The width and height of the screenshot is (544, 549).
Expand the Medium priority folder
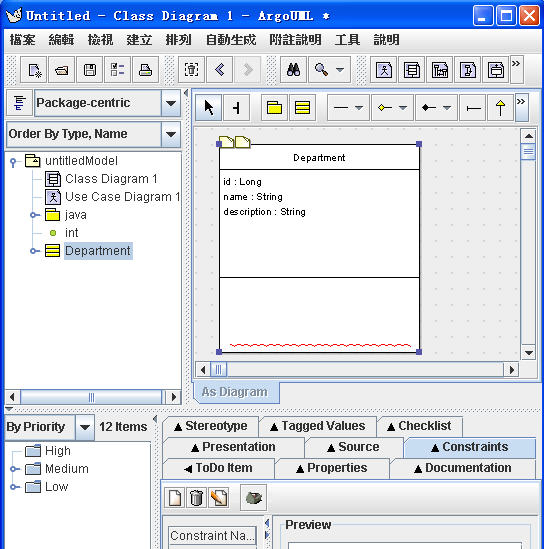[13, 469]
